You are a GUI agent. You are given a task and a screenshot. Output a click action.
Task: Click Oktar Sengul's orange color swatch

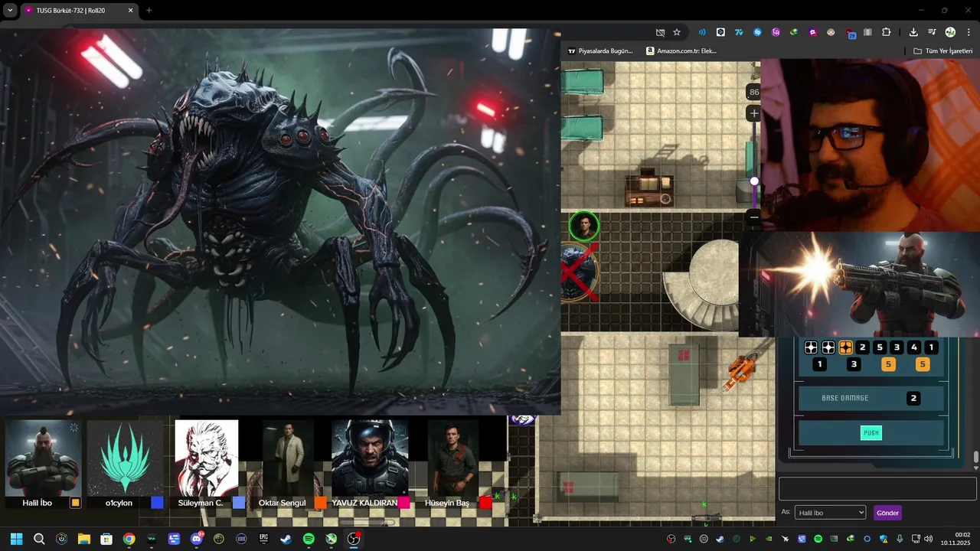point(321,503)
